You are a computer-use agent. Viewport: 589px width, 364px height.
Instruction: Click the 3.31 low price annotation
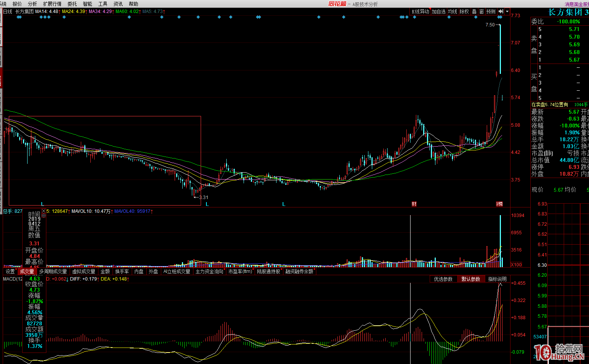[204, 198]
